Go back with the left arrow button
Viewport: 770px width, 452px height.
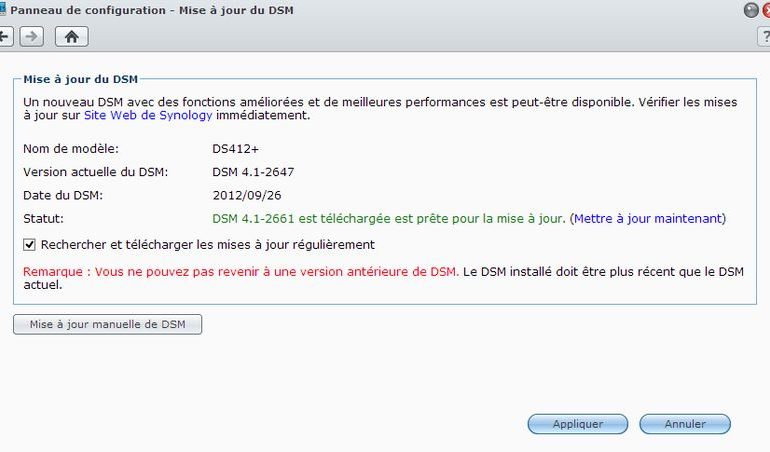[x=5, y=37]
